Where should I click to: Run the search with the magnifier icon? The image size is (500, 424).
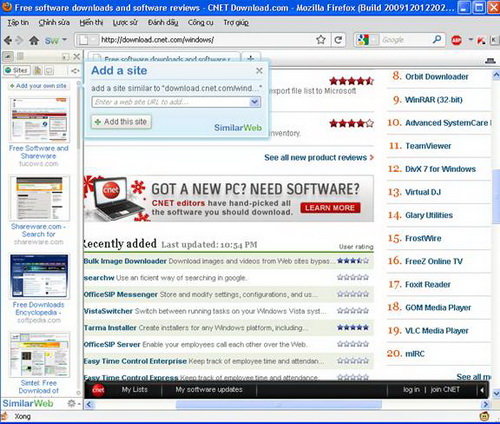pos(437,40)
